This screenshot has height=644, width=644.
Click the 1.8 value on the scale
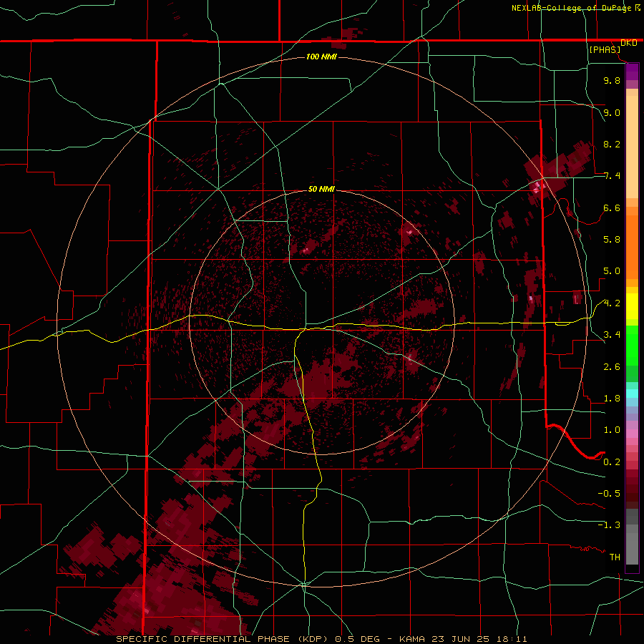(612, 399)
